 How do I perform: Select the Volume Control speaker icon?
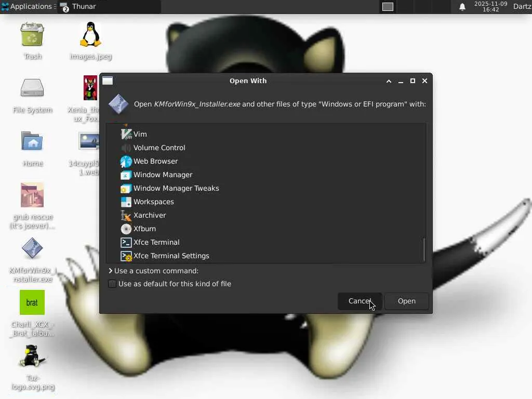point(126,148)
